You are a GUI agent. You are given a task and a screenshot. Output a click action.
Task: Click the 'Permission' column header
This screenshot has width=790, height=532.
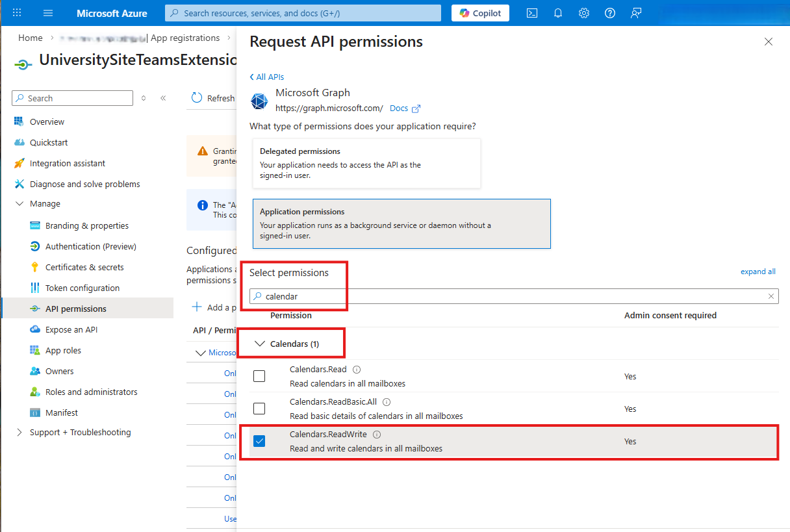pyautogui.click(x=291, y=315)
